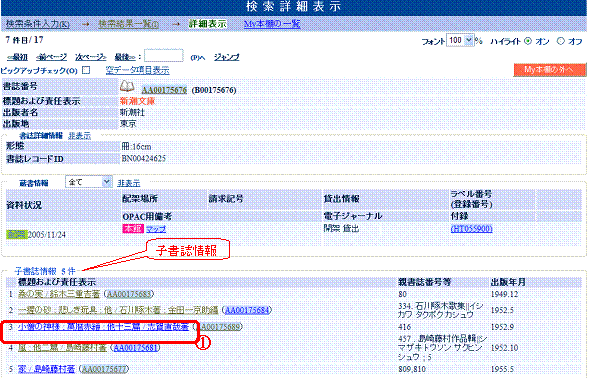The width and height of the screenshot is (589, 378).
Task: Open child record 4 title 嵐 他二篇
Action: [x=62, y=348]
